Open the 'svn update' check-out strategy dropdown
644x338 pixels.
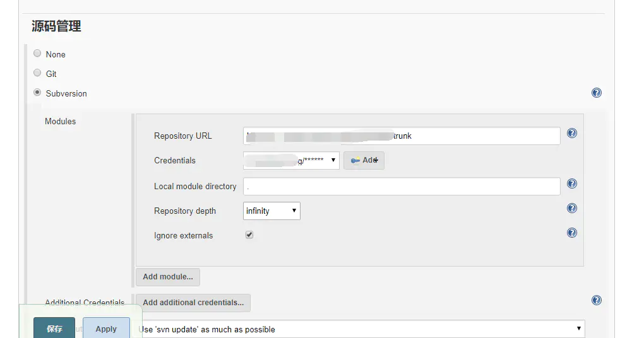tap(360, 329)
